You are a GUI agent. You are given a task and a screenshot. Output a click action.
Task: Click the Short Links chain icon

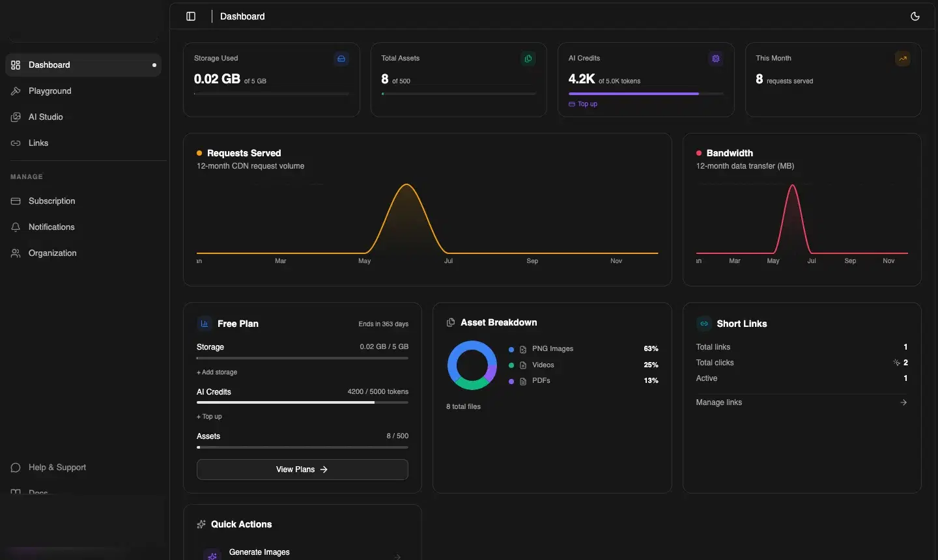(x=704, y=324)
